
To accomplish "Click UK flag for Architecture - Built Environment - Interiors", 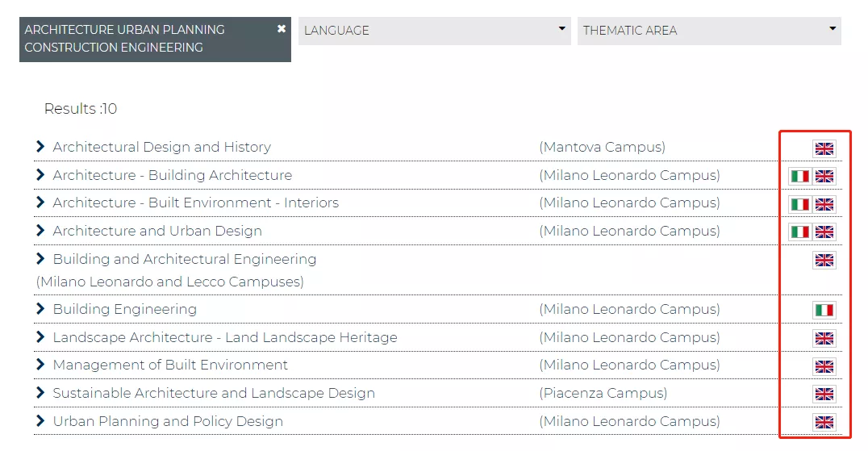I will tap(824, 204).
